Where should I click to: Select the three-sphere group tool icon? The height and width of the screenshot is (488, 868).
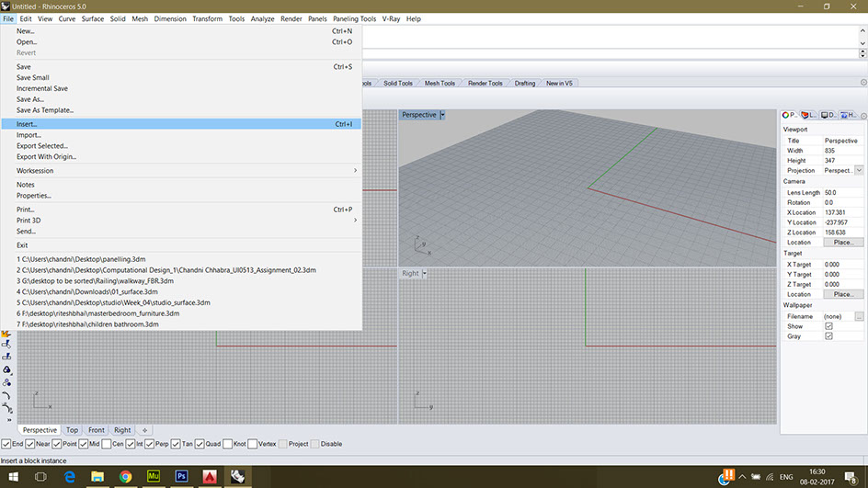click(6, 369)
